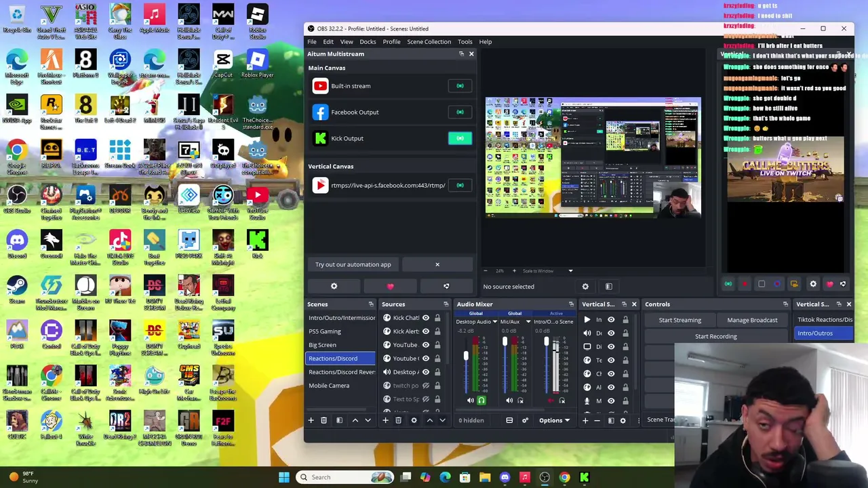Dismiss the 'Try out our automation app' banner
Screen dimensions: 868x488
pos(437,264)
